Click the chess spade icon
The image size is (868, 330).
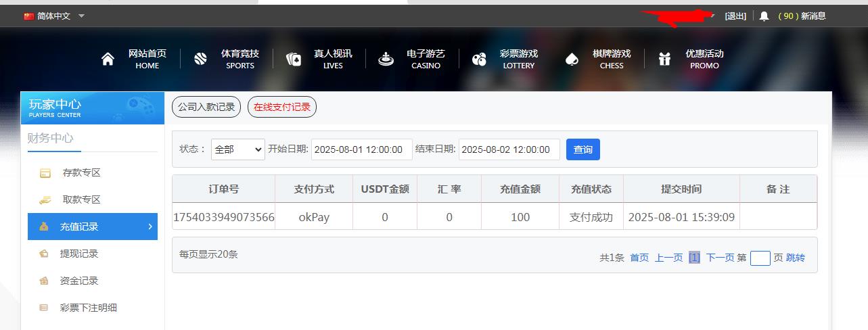point(572,60)
